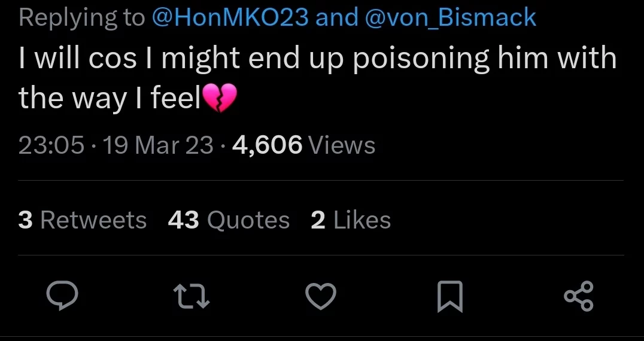Click the word 'poisoning' in the tweet

pos(421,59)
